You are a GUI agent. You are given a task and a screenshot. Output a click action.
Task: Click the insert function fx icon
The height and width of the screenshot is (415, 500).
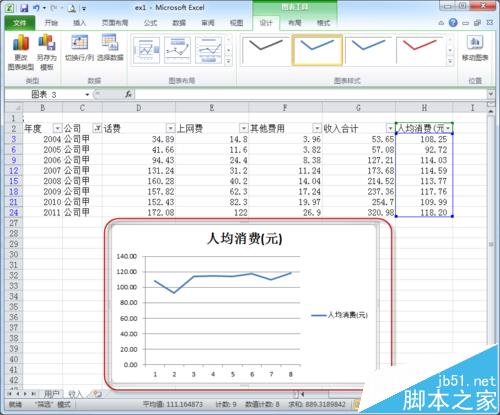[x=129, y=95]
